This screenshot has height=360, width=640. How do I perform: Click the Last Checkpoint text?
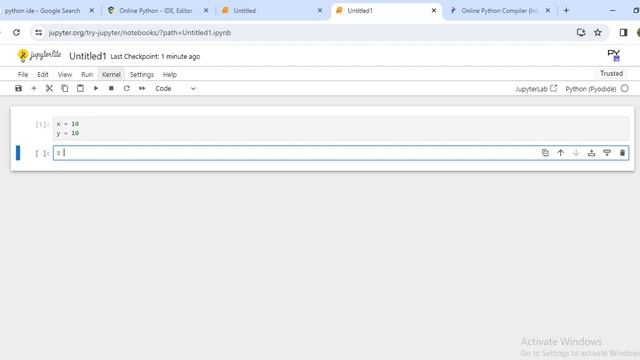pyautogui.click(x=155, y=56)
